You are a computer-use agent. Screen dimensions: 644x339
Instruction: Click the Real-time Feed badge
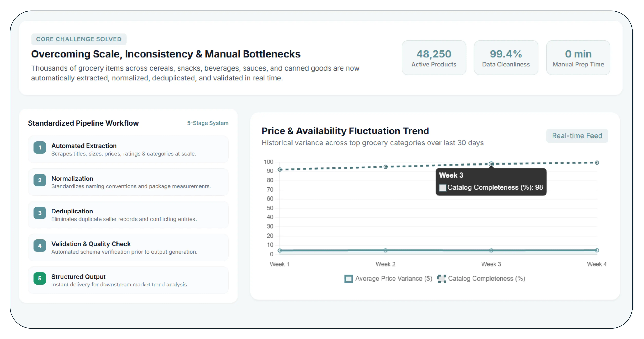pyautogui.click(x=577, y=136)
